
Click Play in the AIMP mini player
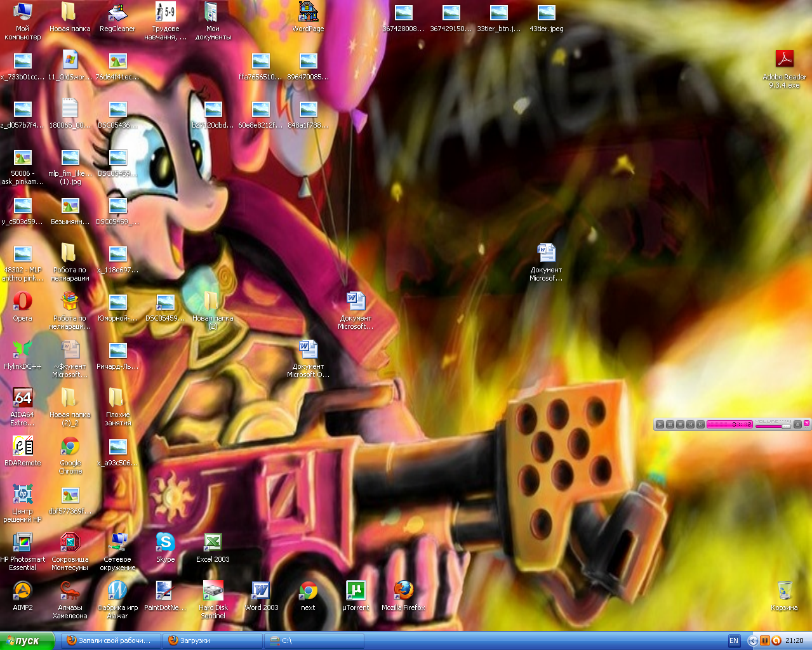(660, 424)
